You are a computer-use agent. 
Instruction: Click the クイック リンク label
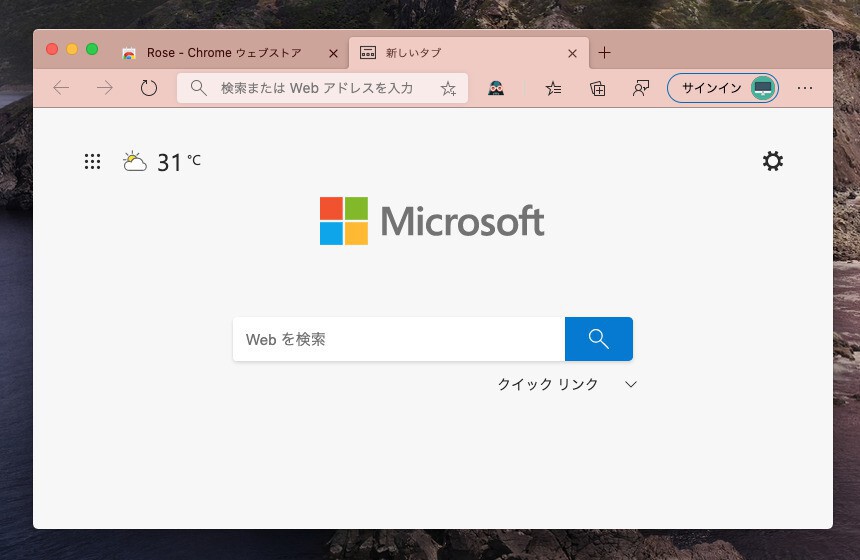point(547,384)
